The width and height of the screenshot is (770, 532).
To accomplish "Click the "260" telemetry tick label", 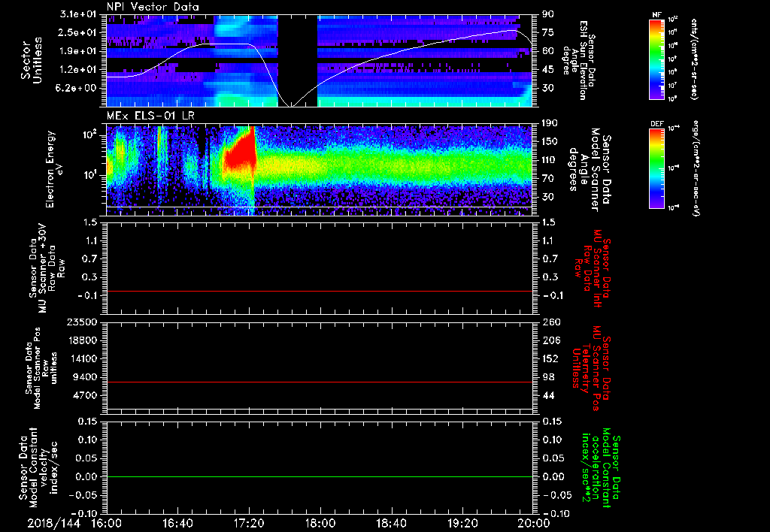I will pos(550,322).
